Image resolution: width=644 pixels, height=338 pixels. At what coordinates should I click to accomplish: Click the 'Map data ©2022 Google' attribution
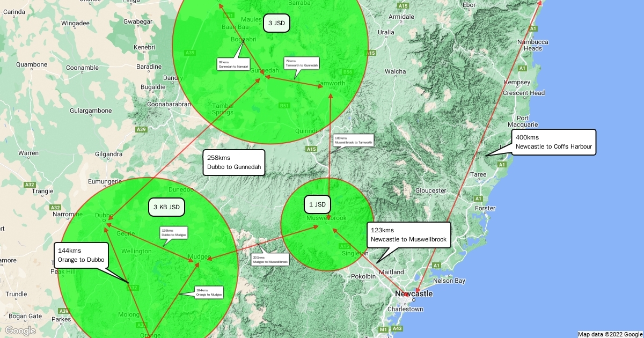coord(610,334)
